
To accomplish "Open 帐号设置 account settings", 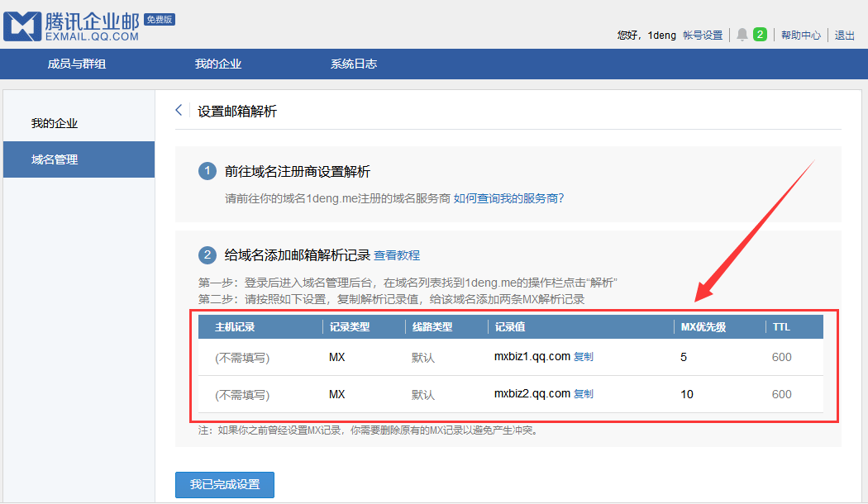I will (x=703, y=35).
